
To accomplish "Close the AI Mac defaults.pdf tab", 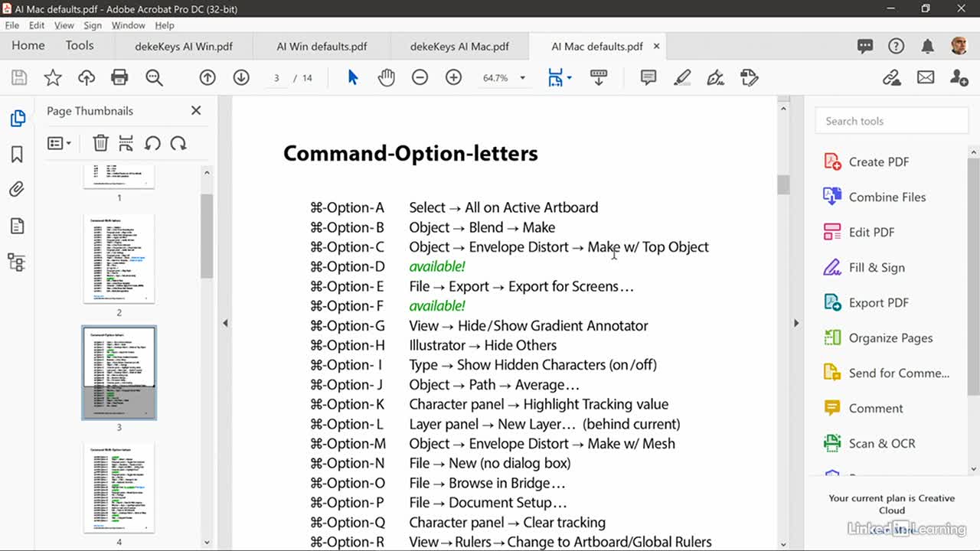I will [x=656, y=47].
